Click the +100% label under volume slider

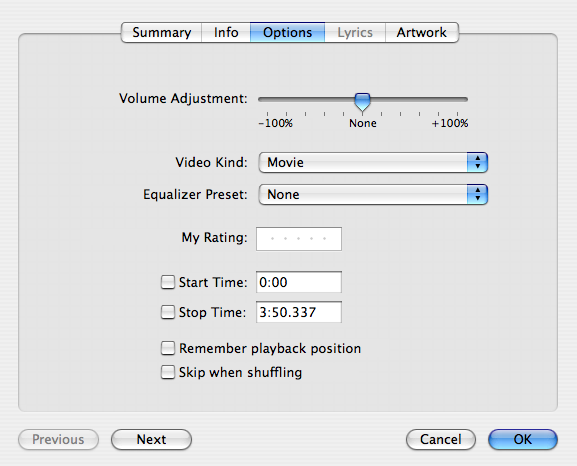pos(450,123)
